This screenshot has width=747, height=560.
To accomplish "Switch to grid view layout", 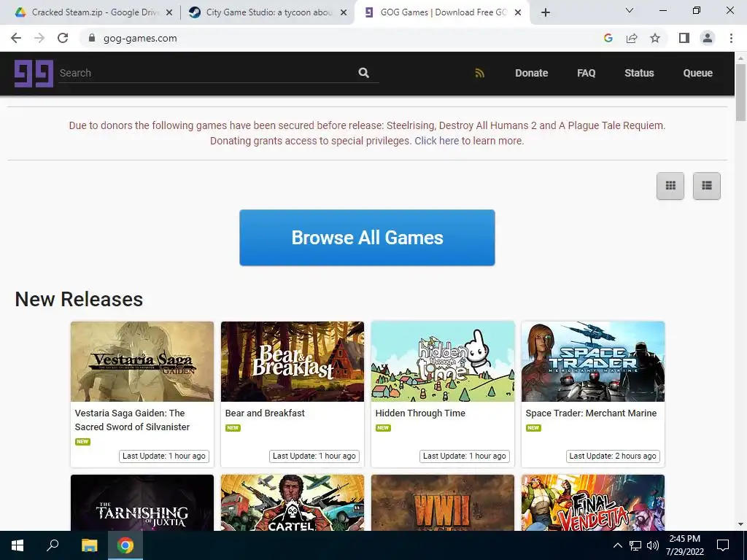I will (670, 186).
